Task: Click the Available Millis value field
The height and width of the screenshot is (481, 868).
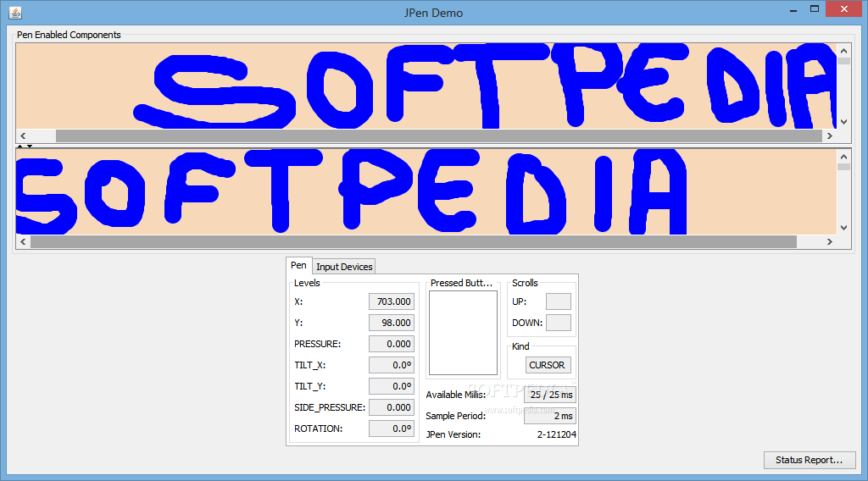Action: (549, 395)
